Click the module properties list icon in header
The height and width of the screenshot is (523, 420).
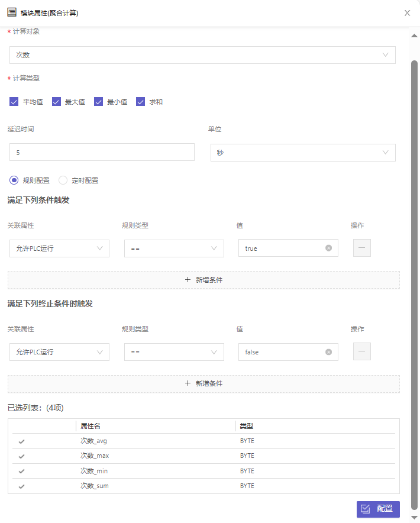pos(12,12)
